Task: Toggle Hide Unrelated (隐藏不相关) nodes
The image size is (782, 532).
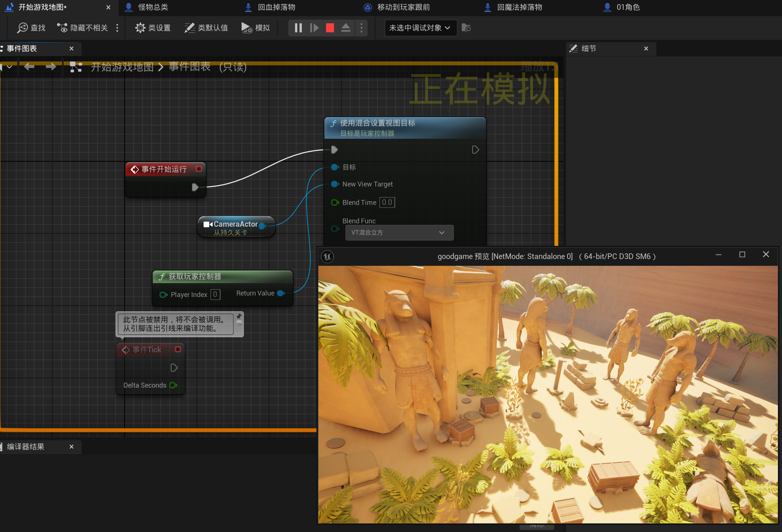Action: tap(82, 28)
